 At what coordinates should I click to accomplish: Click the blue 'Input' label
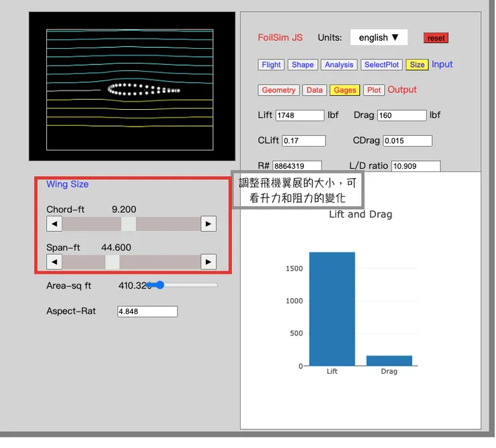tap(442, 64)
